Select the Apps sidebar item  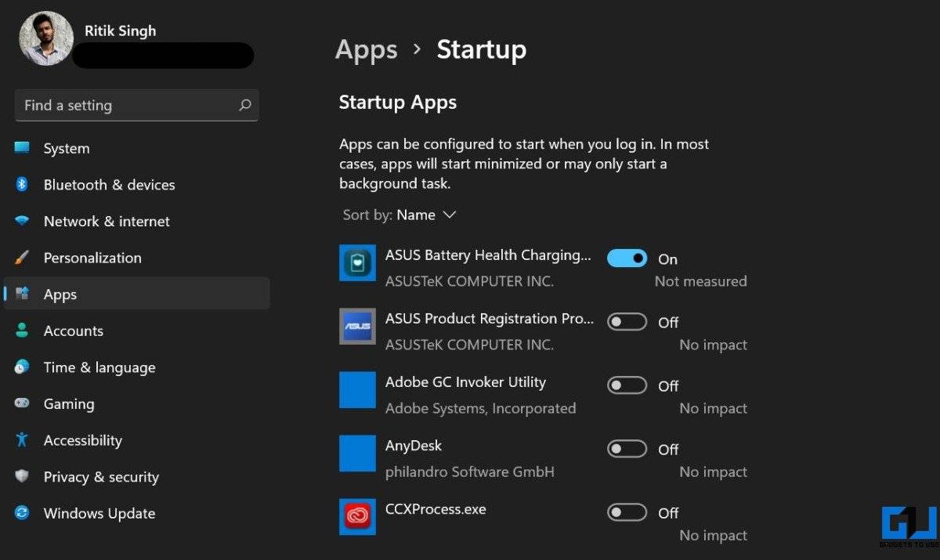tap(60, 294)
